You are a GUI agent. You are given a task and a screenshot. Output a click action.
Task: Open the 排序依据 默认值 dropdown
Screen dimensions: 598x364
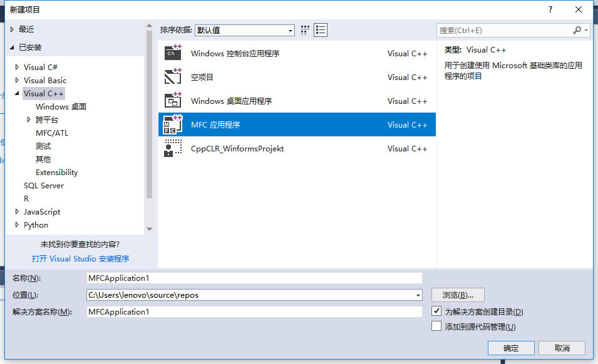point(289,29)
